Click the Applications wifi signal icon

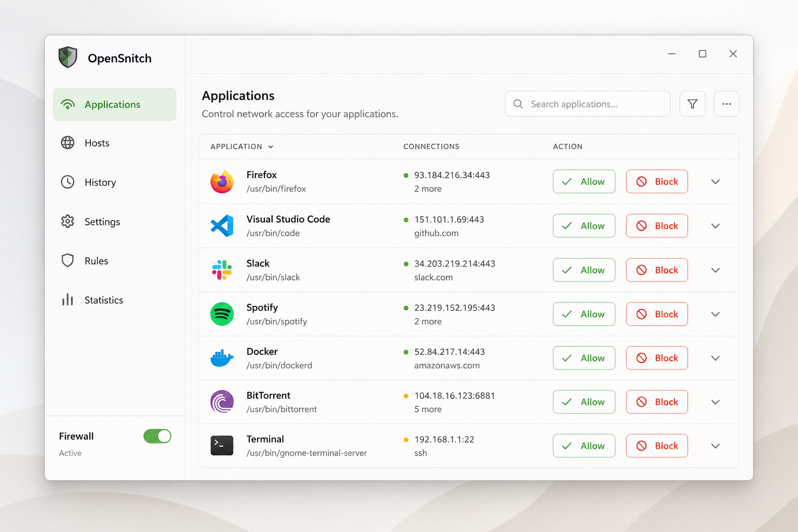(68, 104)
